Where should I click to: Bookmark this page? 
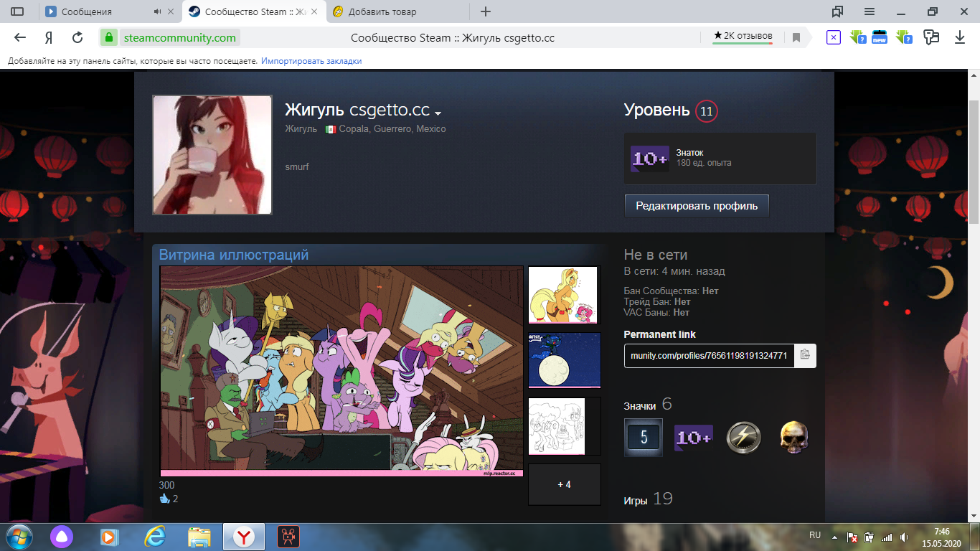coord(796,37)
